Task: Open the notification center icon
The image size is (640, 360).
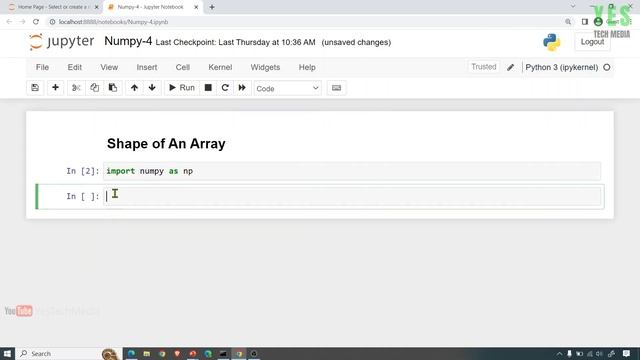Action: [x=626, y=353]
